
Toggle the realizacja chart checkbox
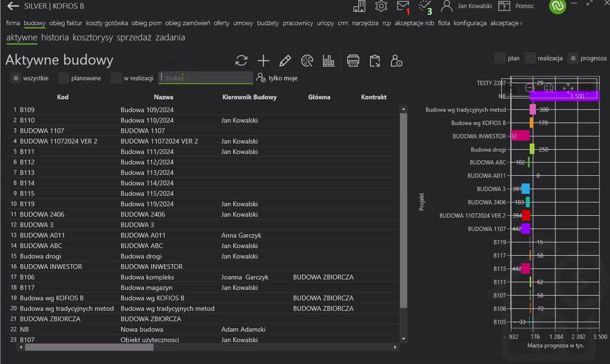[x=530, y=58]
